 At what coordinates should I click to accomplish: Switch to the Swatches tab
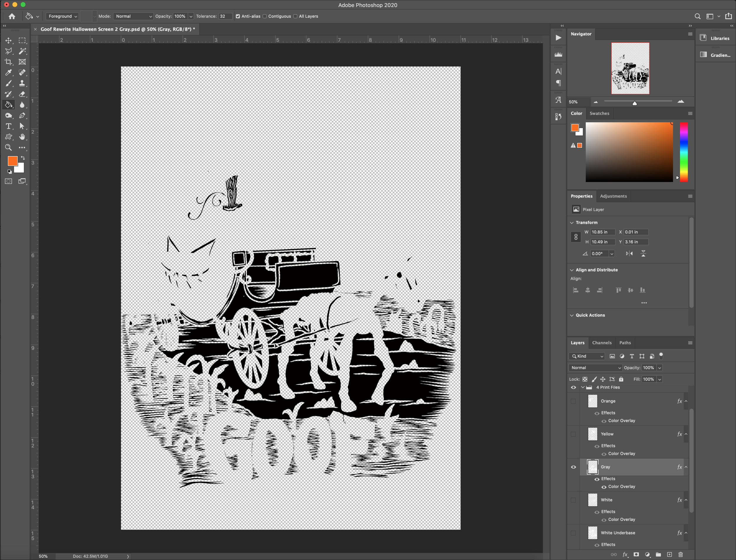click(x=599, y=113)
